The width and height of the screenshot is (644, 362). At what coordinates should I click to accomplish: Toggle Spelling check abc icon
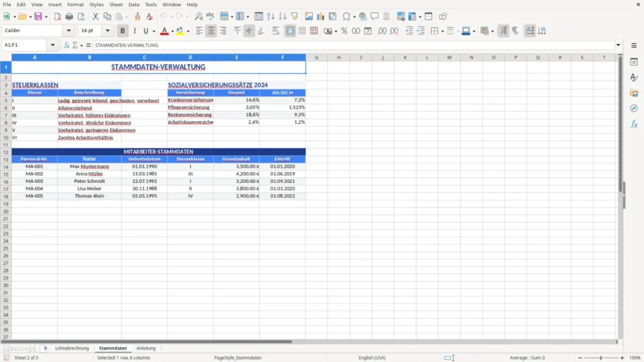click(x=210, y=16)
